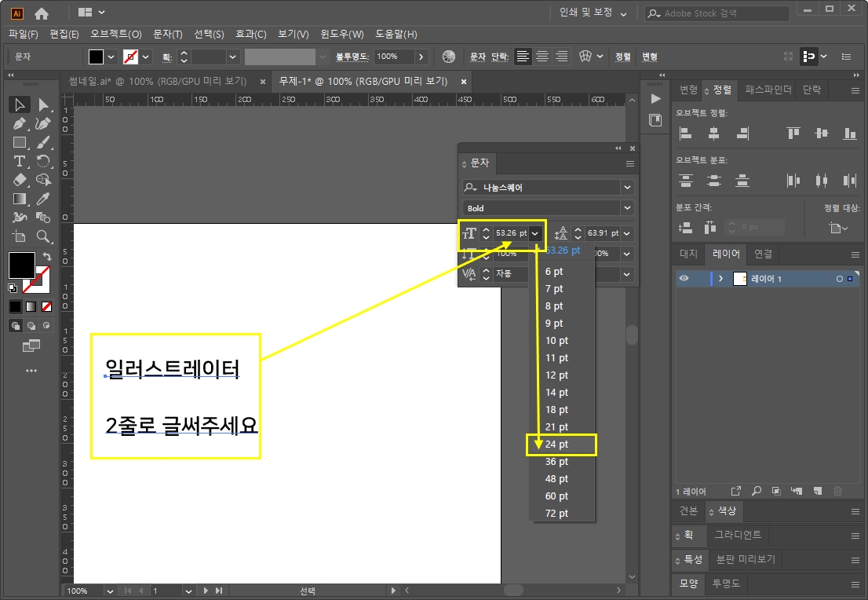Open the 윈도우(W) menu
The width and height of the screenshot is (868, 600).
pyautogui.click(x=342, y=35)
